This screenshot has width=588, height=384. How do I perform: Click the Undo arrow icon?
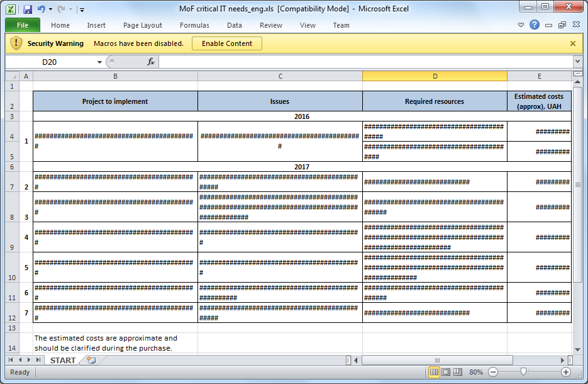41,9
